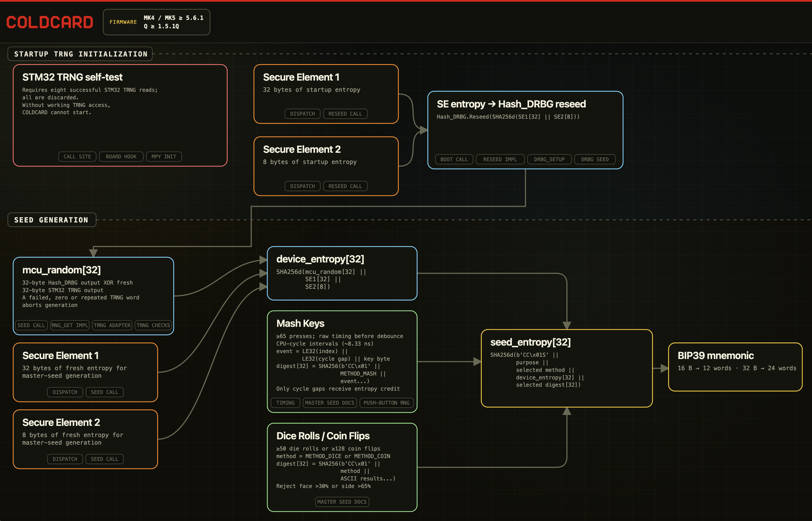Viewport: 812px width, 521px height.
Task: Open BOARD HOOK link in STM32 TRNG card
Action: [121, 157]
